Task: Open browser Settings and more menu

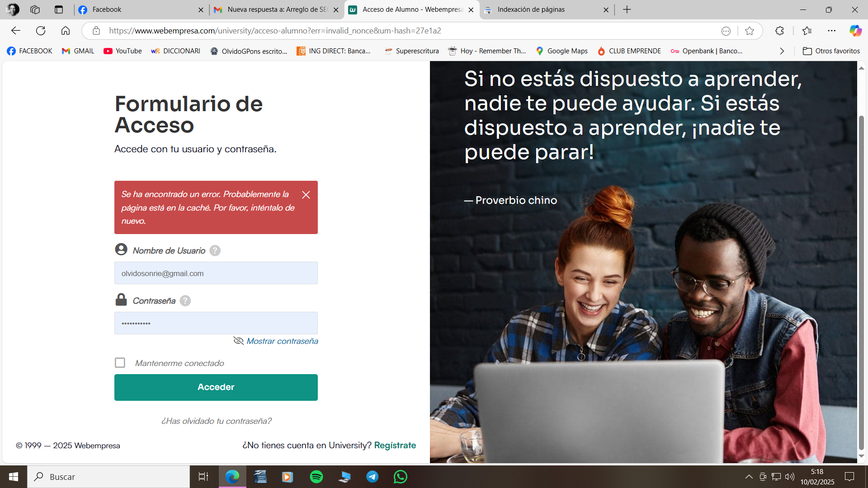Action: pos(832,31)
